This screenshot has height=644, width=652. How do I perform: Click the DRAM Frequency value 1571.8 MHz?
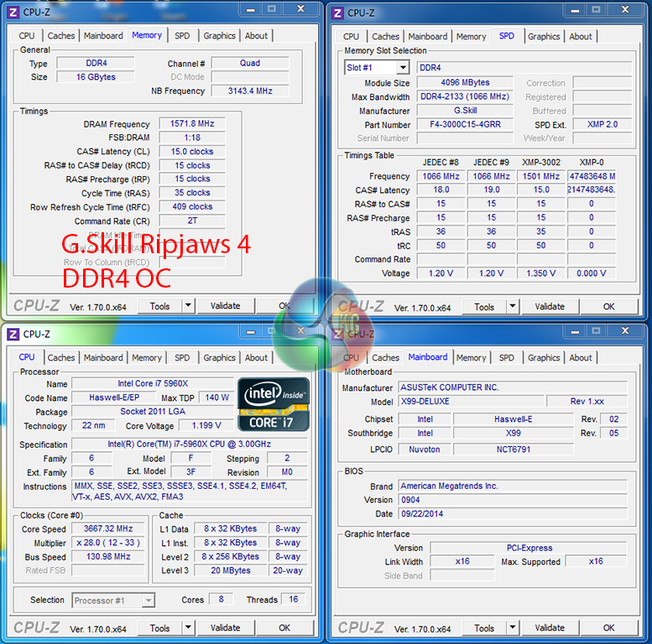[x=192, y=124]
